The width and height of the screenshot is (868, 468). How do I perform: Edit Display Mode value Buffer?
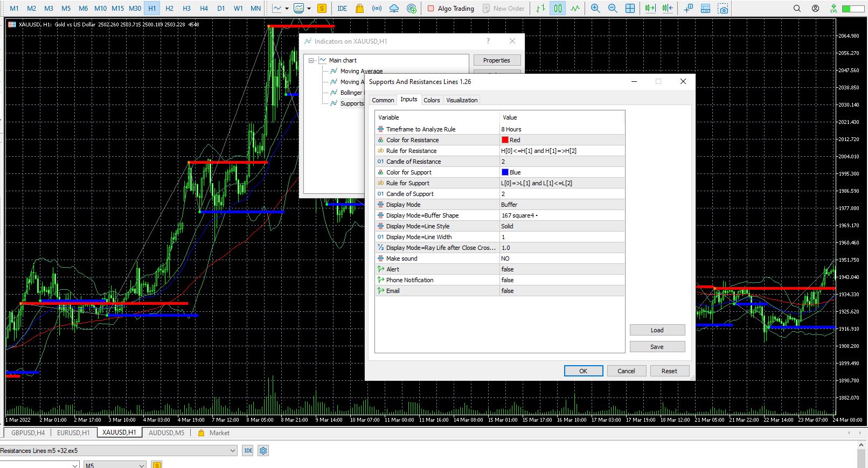(x=562, y=205)
